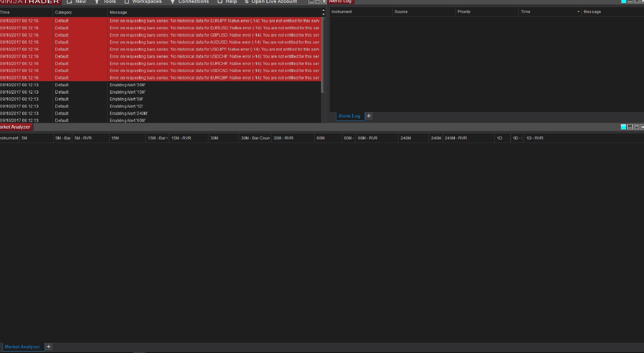Add a new tab beside Market Analyzer tab
644x353 pixels.
pos(48,347)
